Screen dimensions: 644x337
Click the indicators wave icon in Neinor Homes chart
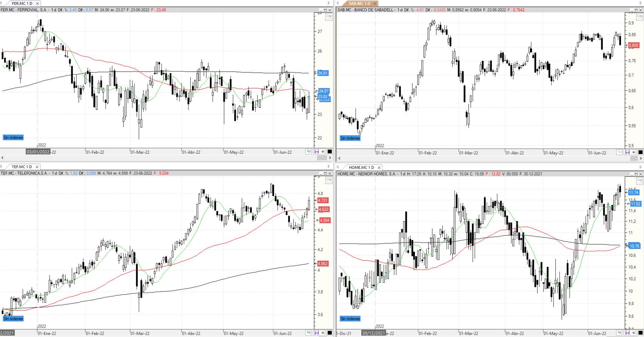[x=619, y=333]
